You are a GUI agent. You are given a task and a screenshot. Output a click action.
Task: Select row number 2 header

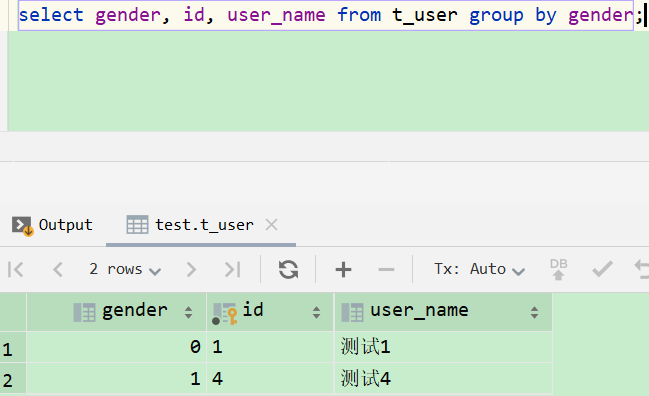[x=13, y=379]
